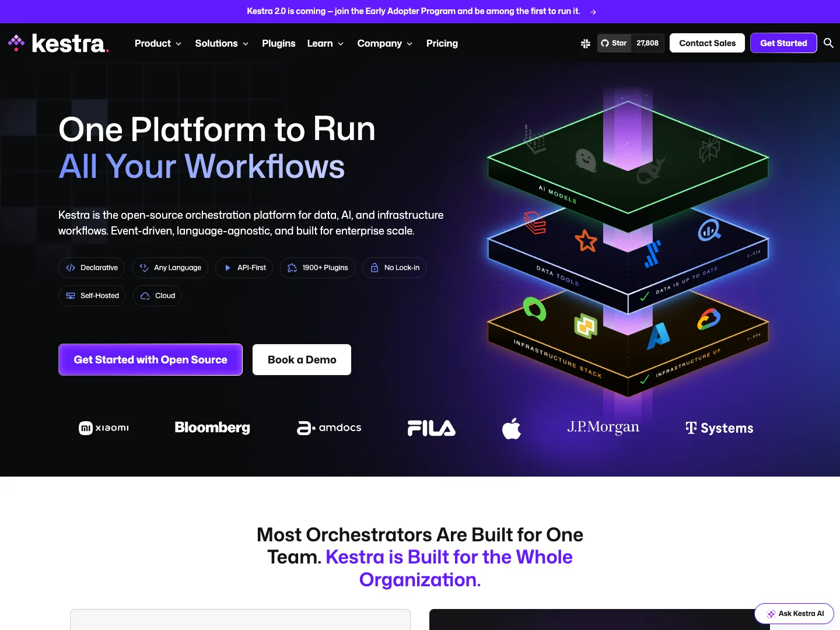
Task: Click the DATA IS UP TO DATE status text
Action: click(687, 281)
